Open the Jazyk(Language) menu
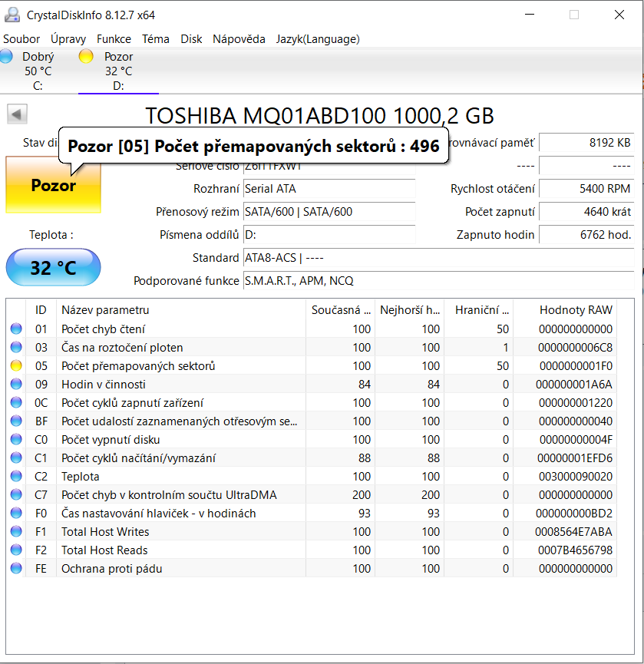This screenshot has height=664, width=644. pyautogui.click(x=318, y=39)
